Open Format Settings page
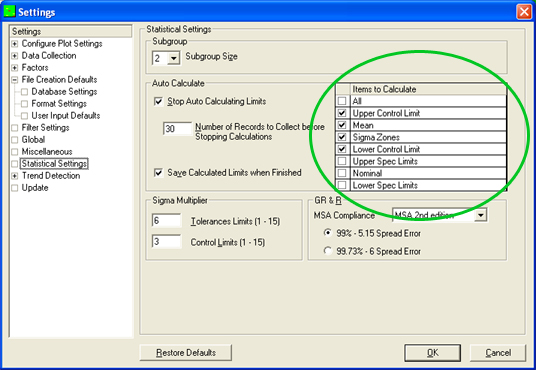This screenshot has height=370, width=536. 59,104
